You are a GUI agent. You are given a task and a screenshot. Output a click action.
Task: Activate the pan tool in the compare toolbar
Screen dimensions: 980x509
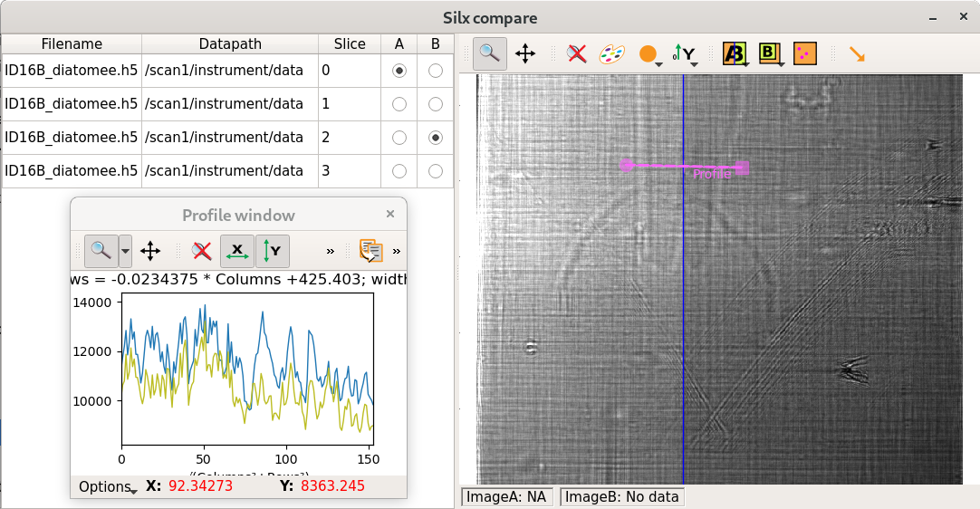(525, 53)
